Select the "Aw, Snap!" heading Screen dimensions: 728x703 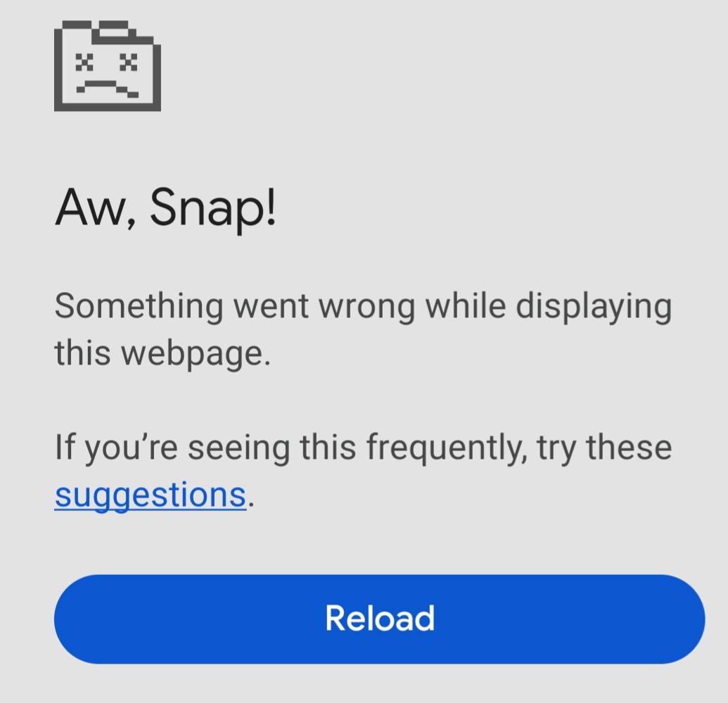pyautogui.click(x=166, y=208)
